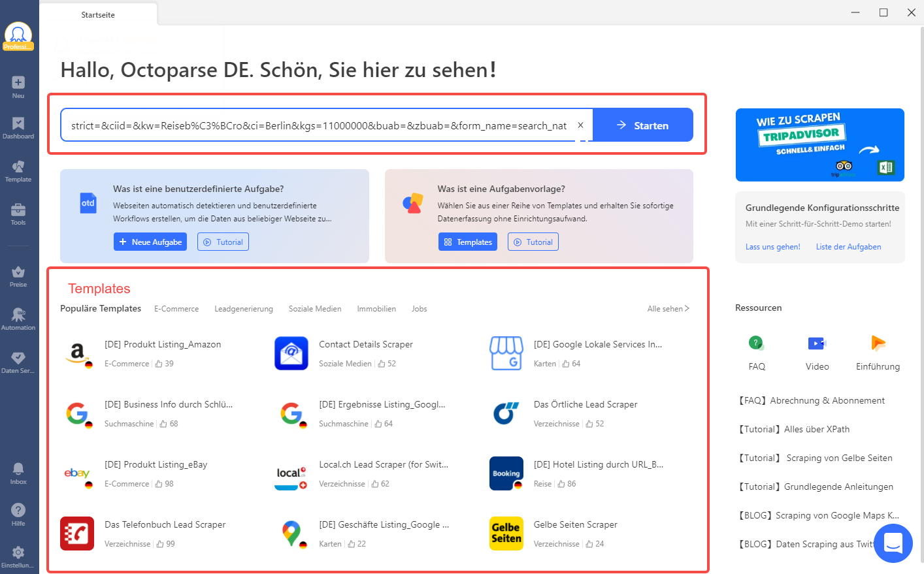924x574 pixels.
Task: Open the Inbox bell icon
Action: (x=18, y=468)
